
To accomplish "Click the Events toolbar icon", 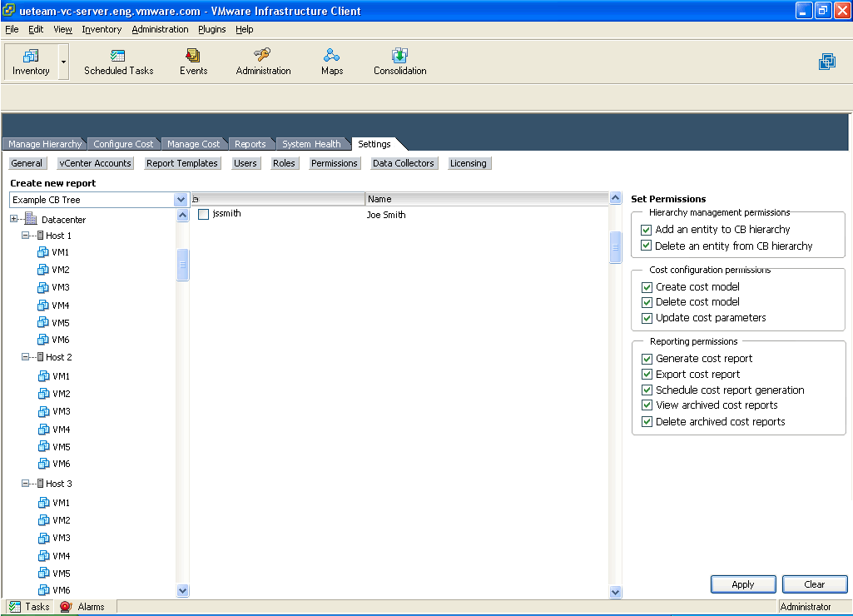I will 193,56.
